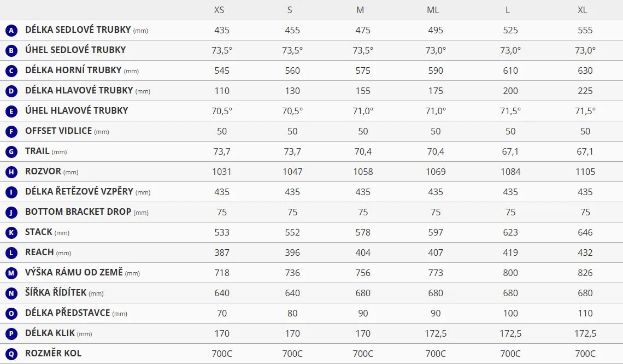Viewport: 623px width, 364px height.
Task: Select the K badge next to Stack
Action: point(11,233)
